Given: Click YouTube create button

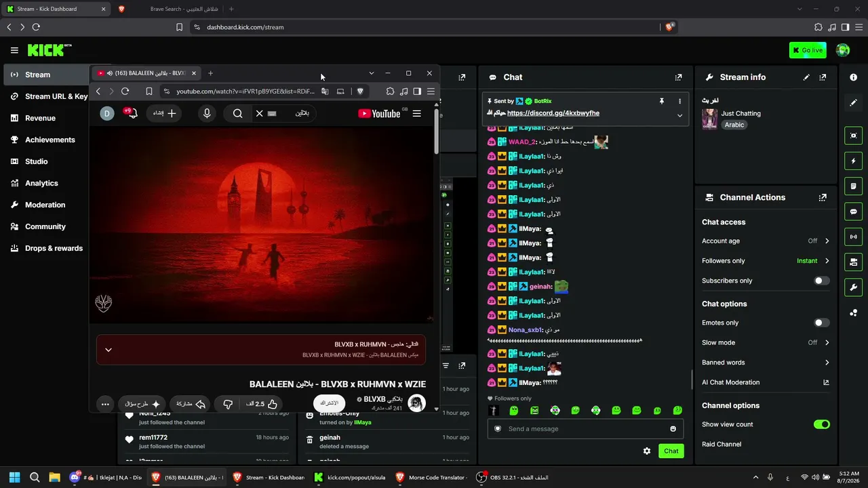Looking at the screenshot, I should pyautogui.click(x=165, y=113).
